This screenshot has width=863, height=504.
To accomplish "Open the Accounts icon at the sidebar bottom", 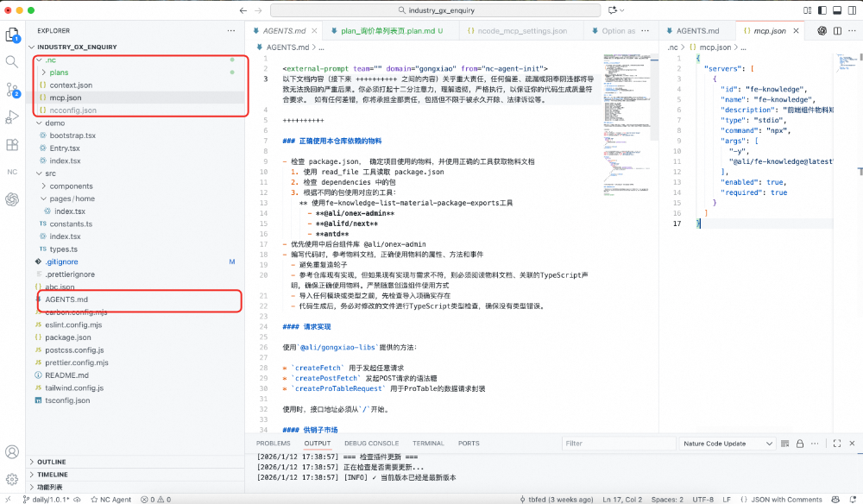I will pos(11,450).
